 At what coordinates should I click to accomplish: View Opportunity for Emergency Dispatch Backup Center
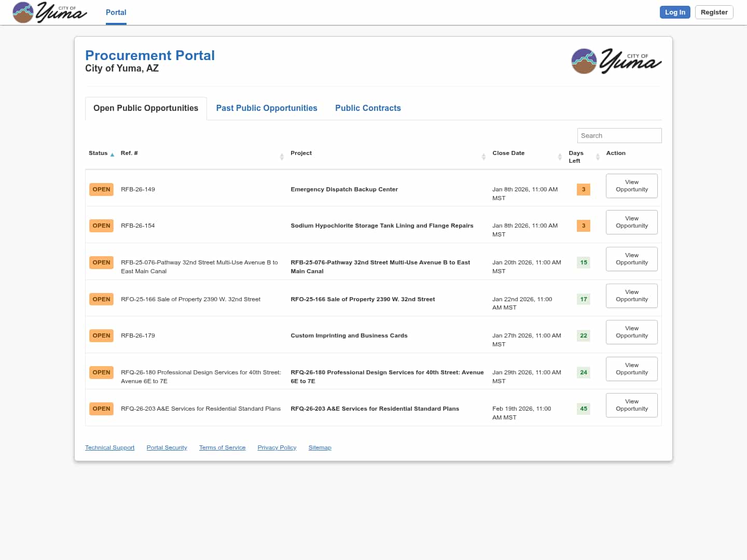[631, 186]
